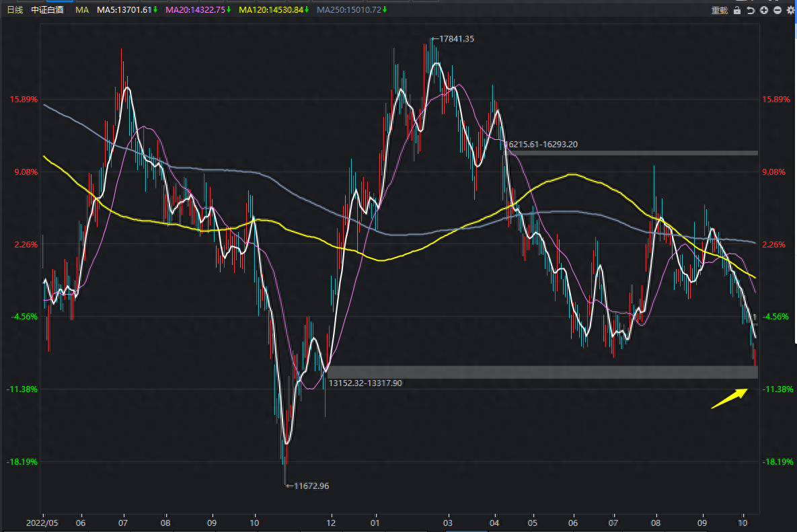The image size is (797, 532).
Task: Click the 2022/05 date on time axis
Action: click(x=42, y=523)
